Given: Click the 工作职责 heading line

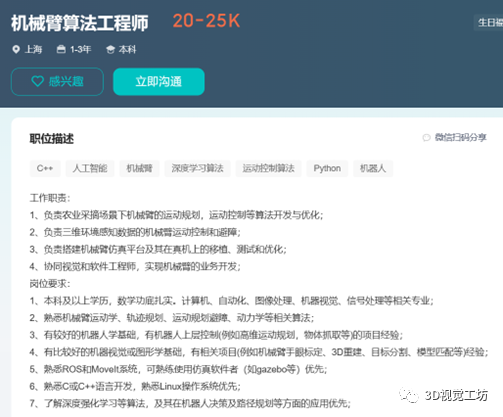Looking at the screenshot, I should [50, 198].
